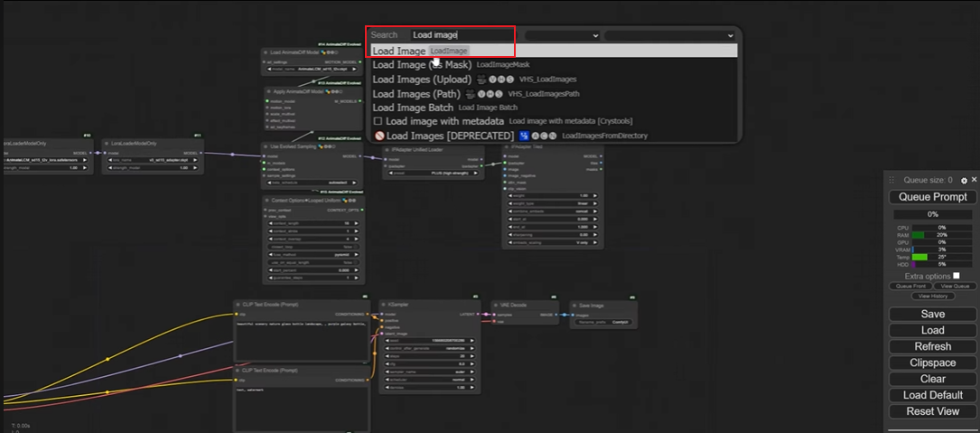Click the Save workflow button
Image resolution: width=980 pixels, height=433 pixels.
tap(932, 314)
